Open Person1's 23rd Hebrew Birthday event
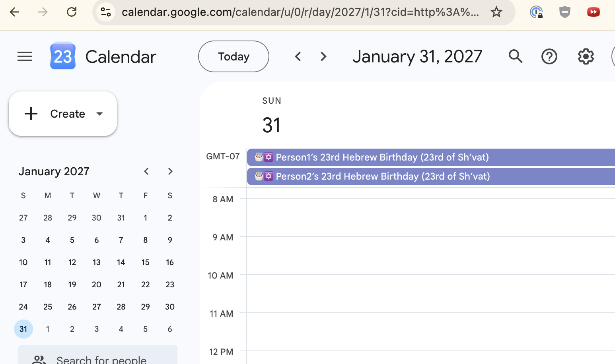 click(431, 157)
